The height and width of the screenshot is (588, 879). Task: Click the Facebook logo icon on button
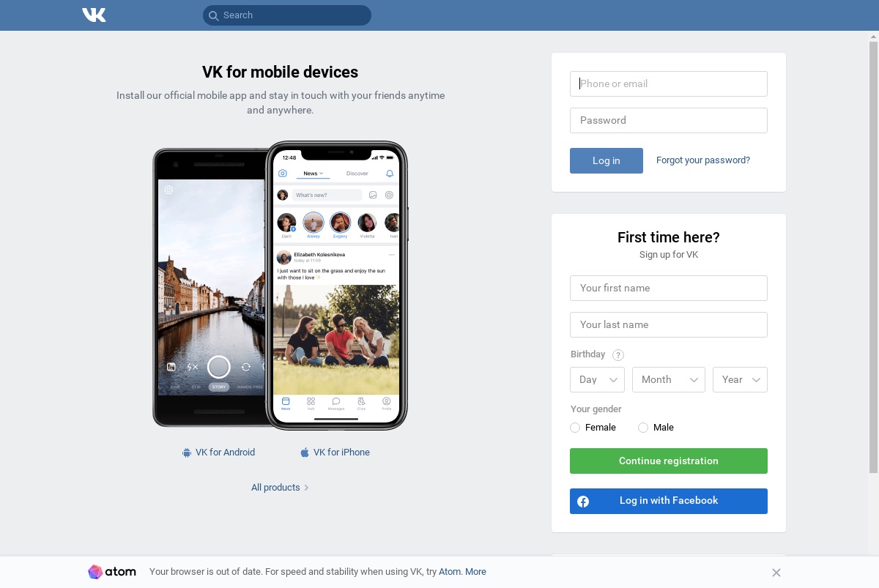tap(583, 502)
